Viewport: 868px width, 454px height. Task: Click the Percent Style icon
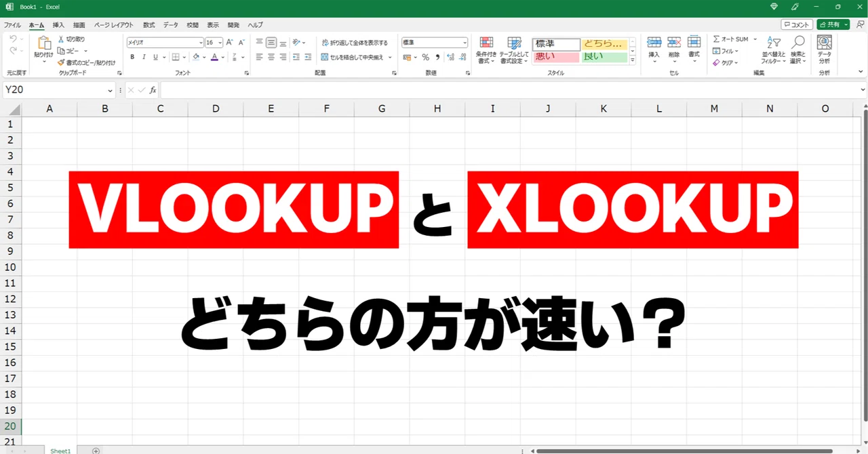pyautogui.click(x=425, y=58)
